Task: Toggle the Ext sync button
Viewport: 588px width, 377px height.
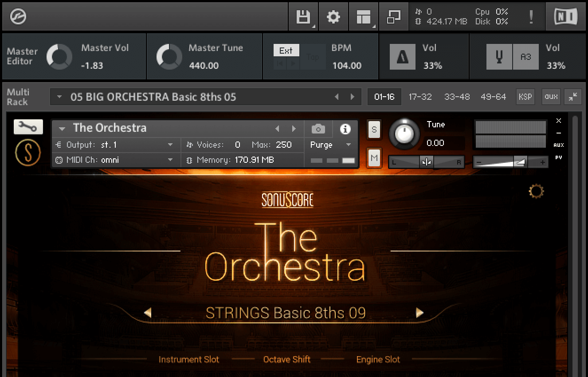Action: pos(286,51)
